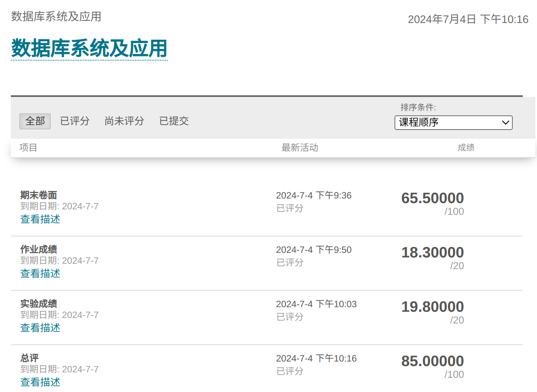Open the 排序条件 dropdown showing 课程顺序
537x392 pixels.
pyautogui.click(x=453, y=122)
